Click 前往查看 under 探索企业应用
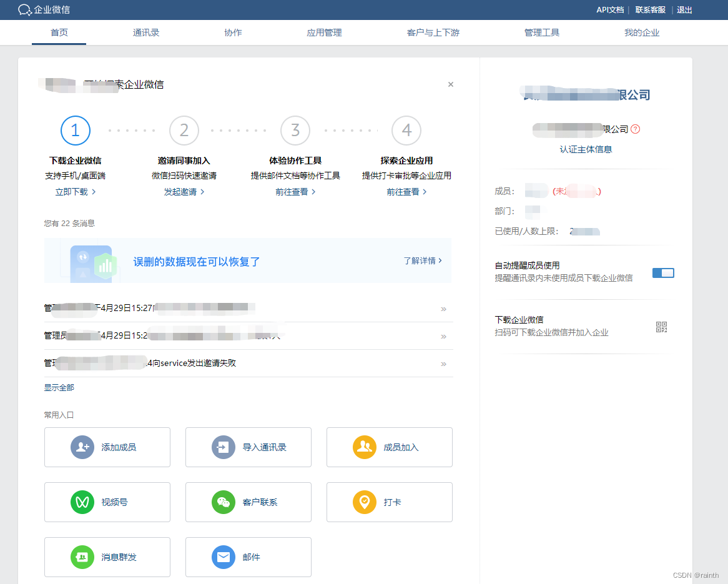Viewport: 728px width, 584px height. 406,192
